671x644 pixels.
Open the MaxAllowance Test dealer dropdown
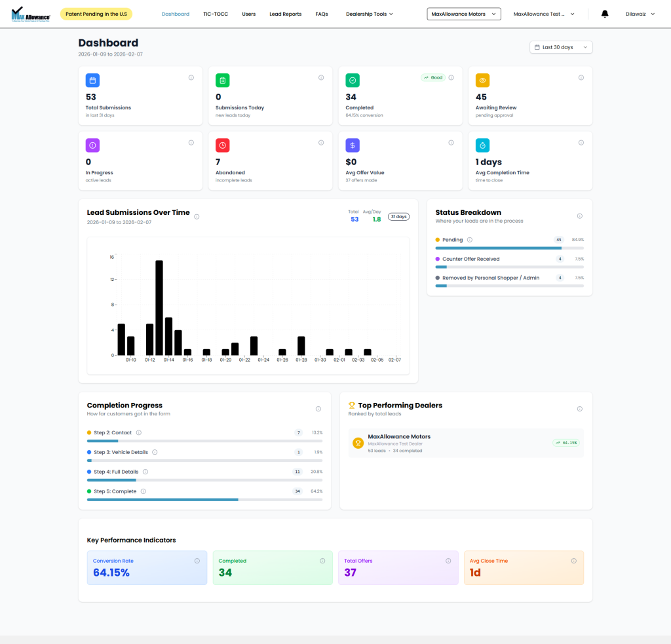click(543, 14)
